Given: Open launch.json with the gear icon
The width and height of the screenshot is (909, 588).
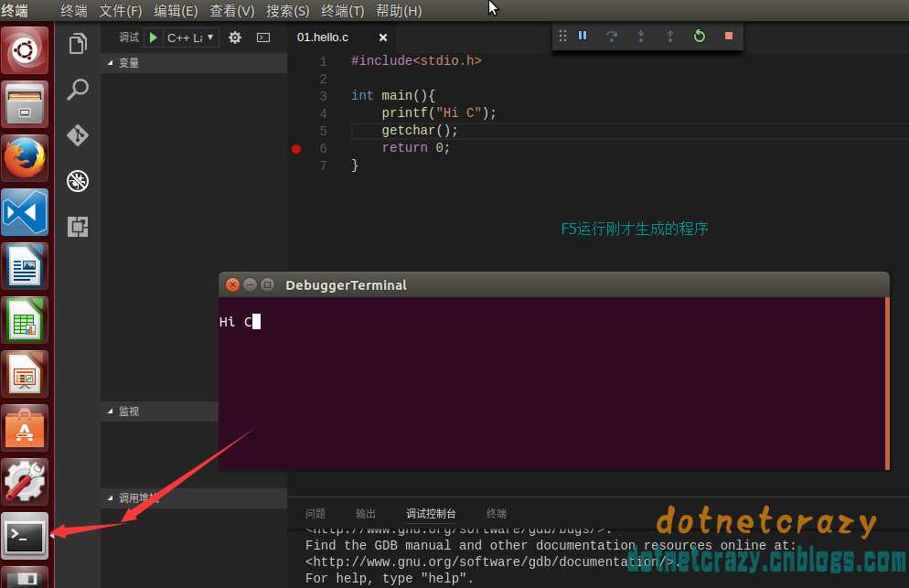Looking at the screenshot, I should 235,37.
